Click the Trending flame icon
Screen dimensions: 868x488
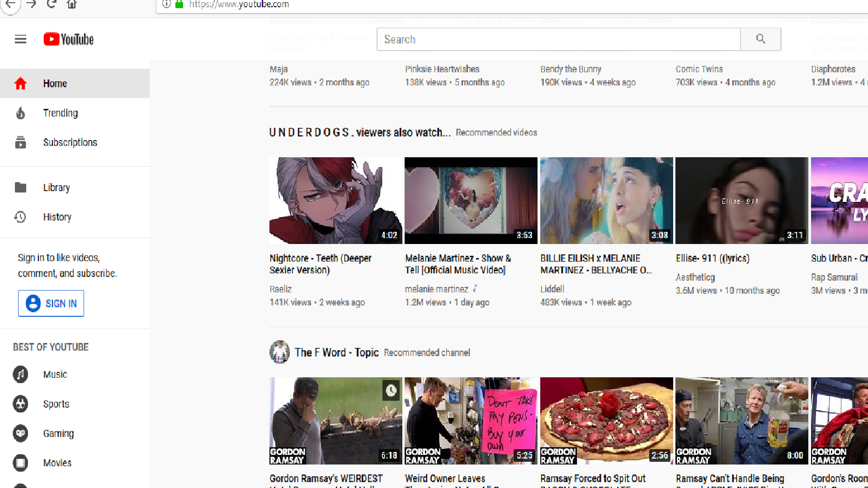(20, 113)
